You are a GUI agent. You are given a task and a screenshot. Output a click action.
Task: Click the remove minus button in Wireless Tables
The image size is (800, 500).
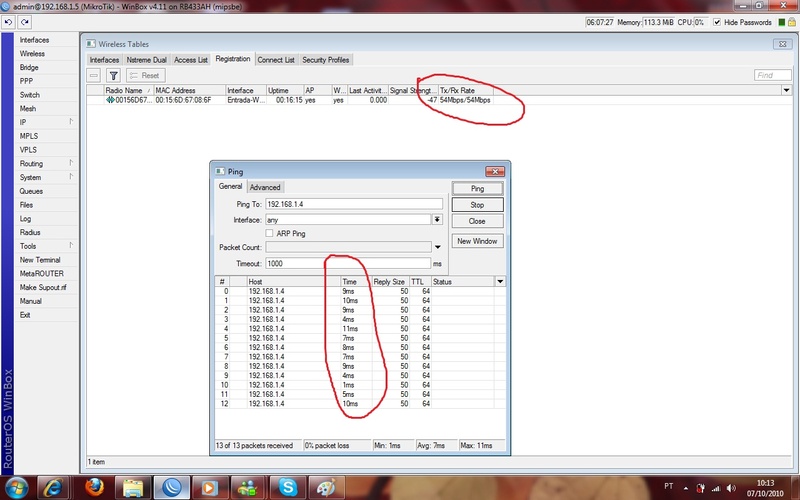[93, 76]
